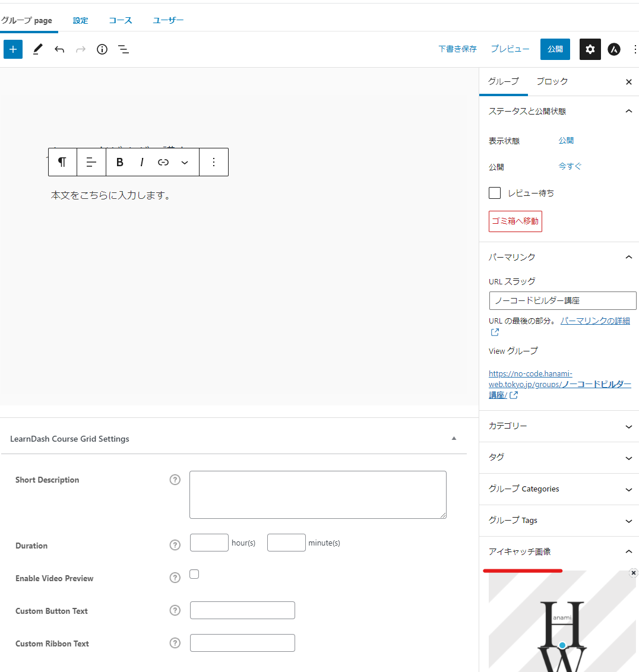639x672 pixels.
Task: Enable Video Preview checkbox
Action: click(194, 574)
